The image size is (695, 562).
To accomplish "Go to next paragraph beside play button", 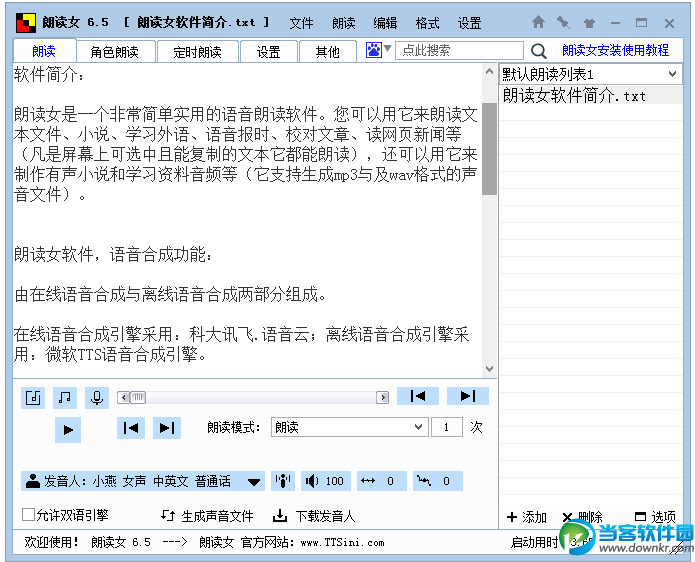I will [x=167, y=428].
